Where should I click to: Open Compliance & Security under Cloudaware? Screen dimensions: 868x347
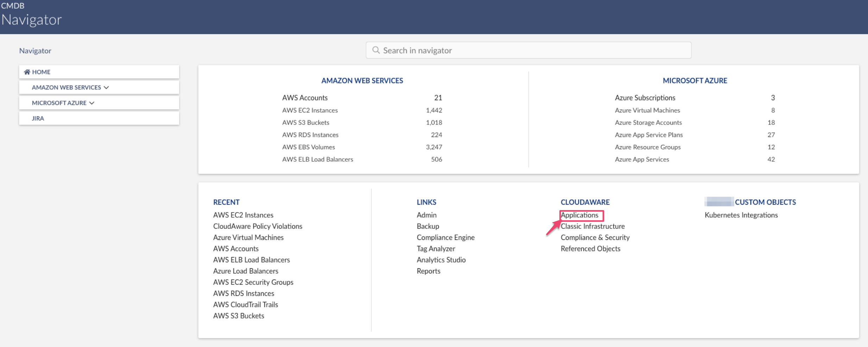(595, 238)
